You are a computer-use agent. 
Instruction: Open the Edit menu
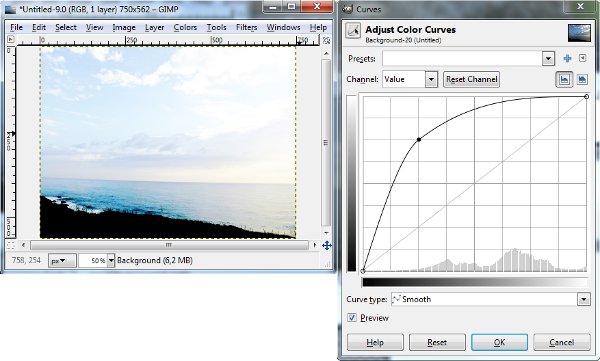pyautogui.click(x=39, y=28)
